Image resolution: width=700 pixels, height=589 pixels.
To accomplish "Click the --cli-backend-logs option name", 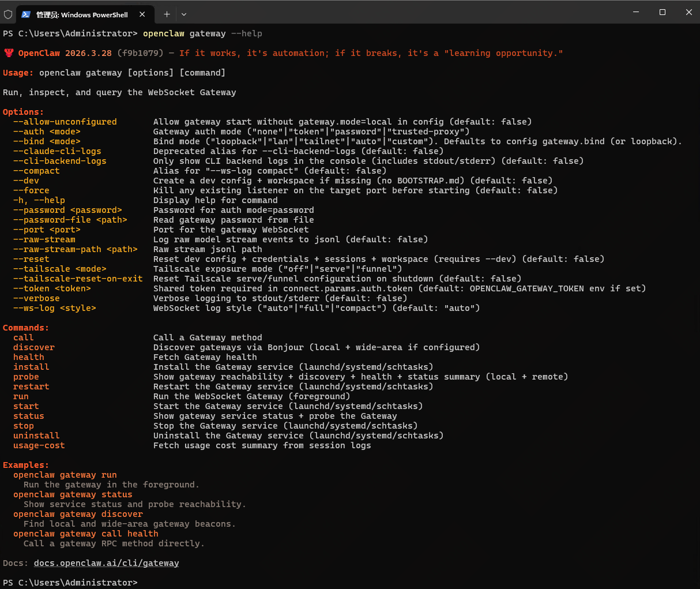I will coord(60,161).
